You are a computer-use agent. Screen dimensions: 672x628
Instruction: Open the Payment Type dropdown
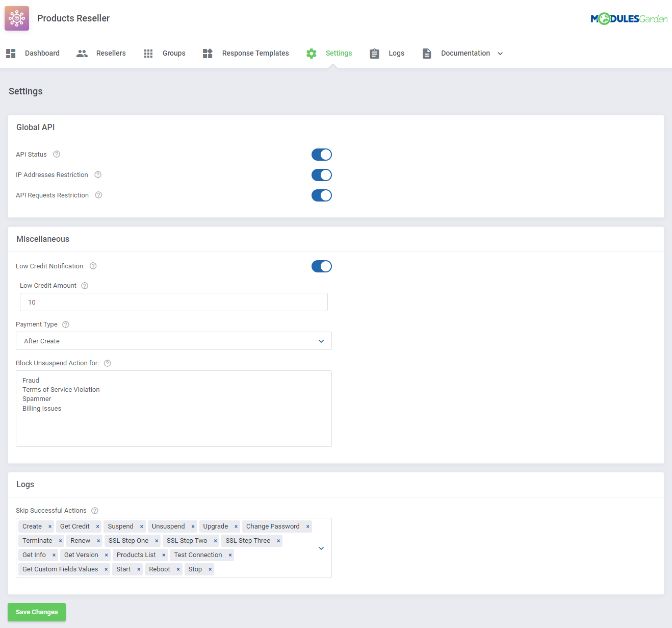pos(173,341)
